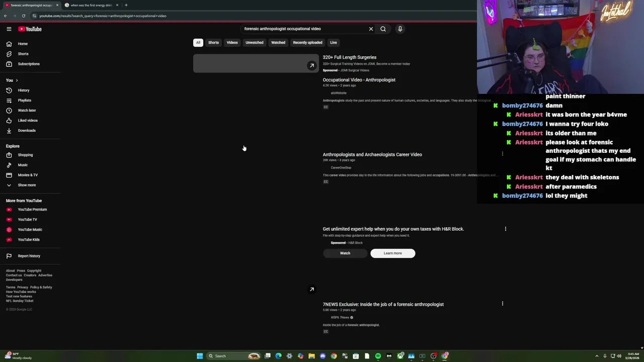The height and width of the screenshot is (362, 644).
Task: Open options menu for 7NEWS video
Action: pyautogui.click(x=502, y=304)
